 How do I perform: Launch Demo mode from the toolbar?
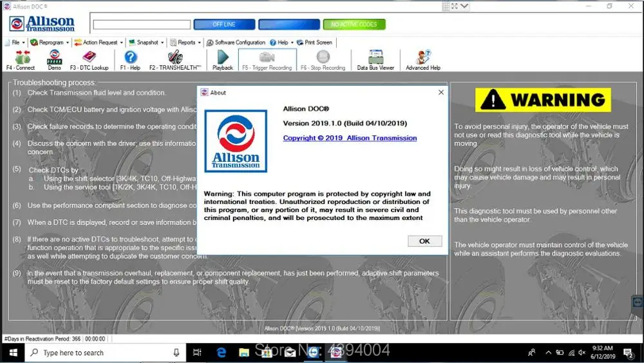[x=54, y=60]
